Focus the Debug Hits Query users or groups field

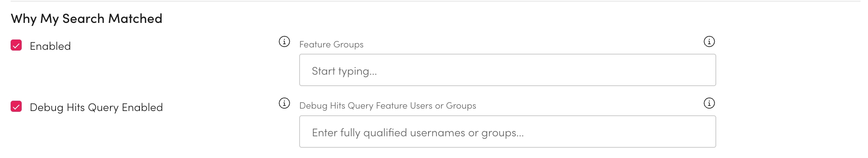coord(507,132)
